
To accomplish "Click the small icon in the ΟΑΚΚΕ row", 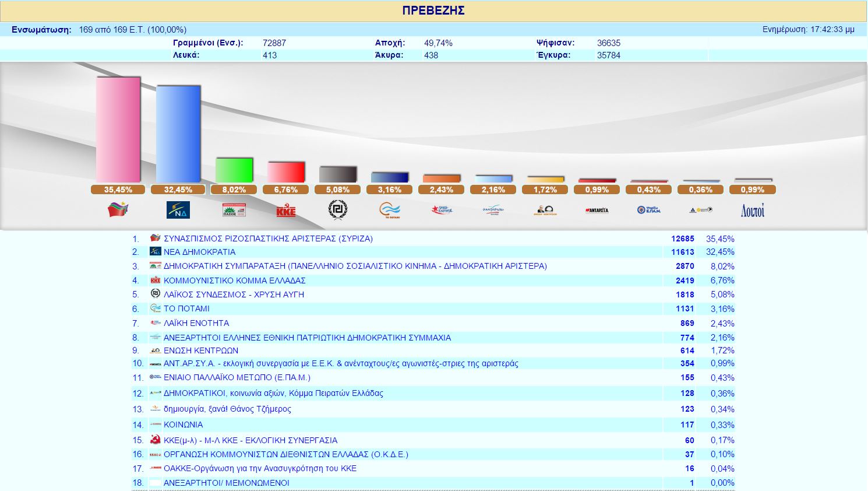I will 155,468.
